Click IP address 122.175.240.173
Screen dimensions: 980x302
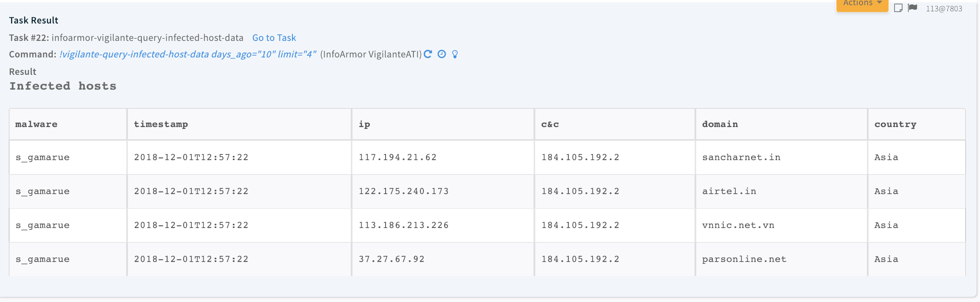tap(403, 191)
